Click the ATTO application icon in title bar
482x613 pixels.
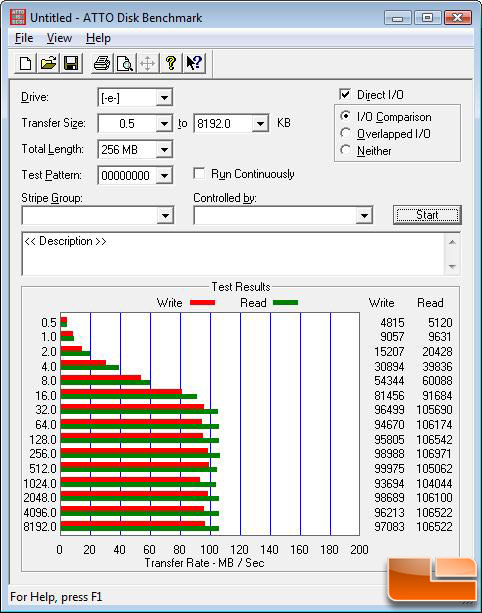click(18, 18)
